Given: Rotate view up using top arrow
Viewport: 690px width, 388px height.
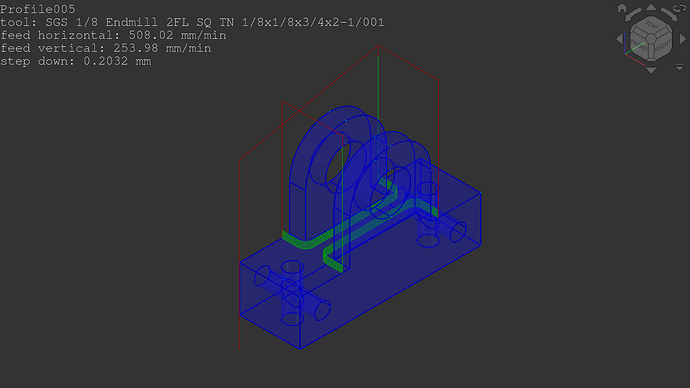Looking at the screenshot, I should tap(651, 7).
